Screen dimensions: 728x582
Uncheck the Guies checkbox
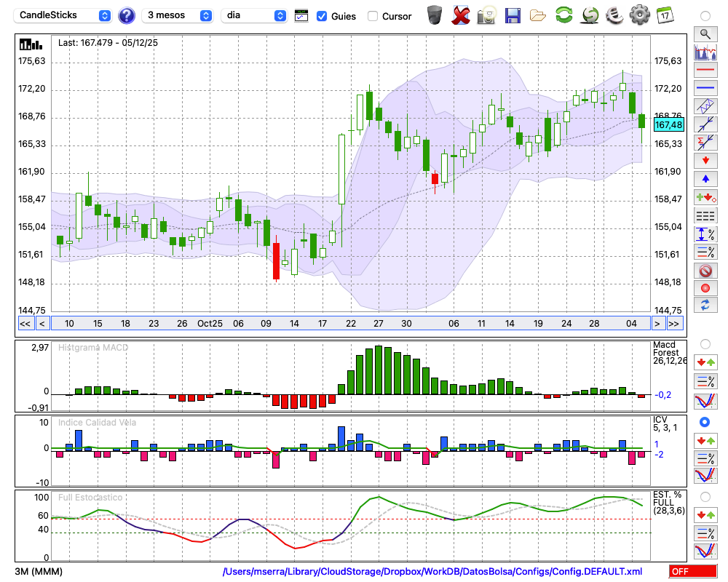(x=322, y=16)
